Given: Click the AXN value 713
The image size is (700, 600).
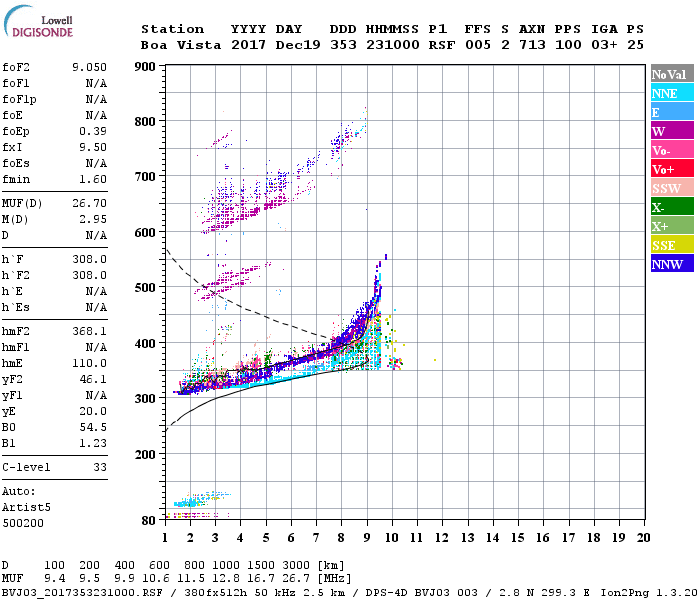Looking at the screenshot, I should point(532,45).
